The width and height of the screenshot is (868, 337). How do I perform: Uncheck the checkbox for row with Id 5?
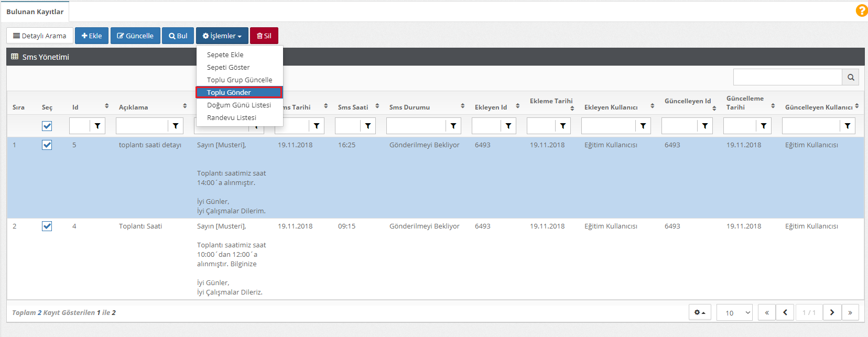47,145
